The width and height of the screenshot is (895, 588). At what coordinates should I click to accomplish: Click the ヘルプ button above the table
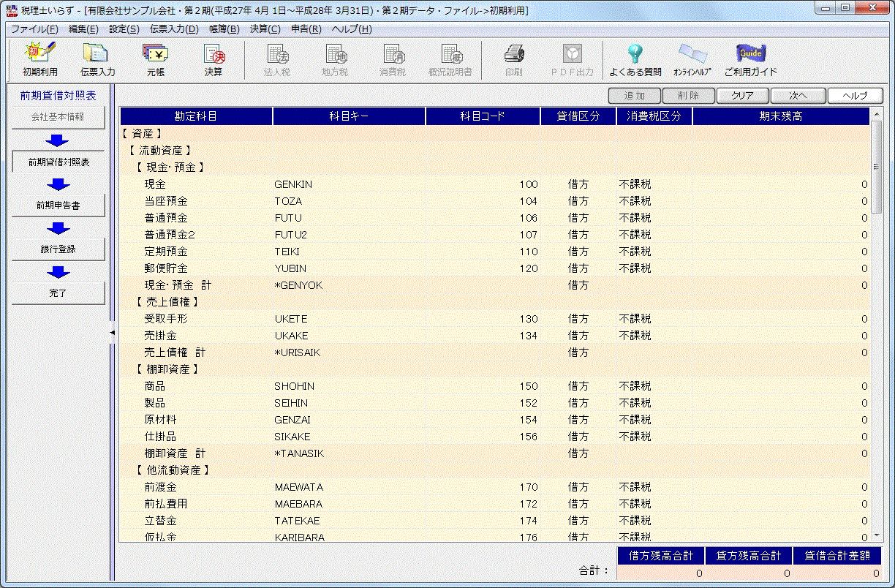[855, 96]
